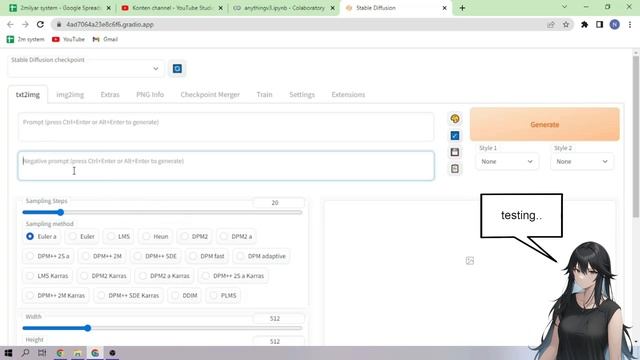The image size is (640, 360).
Task: Click the random artist palette icon
Action: point(455,119)
